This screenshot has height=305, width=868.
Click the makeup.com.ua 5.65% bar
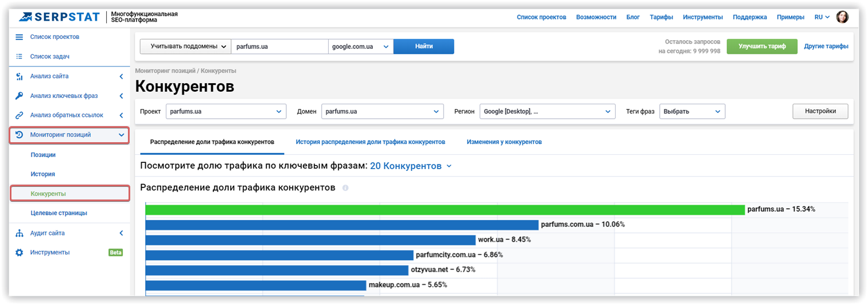click(x=256, y=285)
